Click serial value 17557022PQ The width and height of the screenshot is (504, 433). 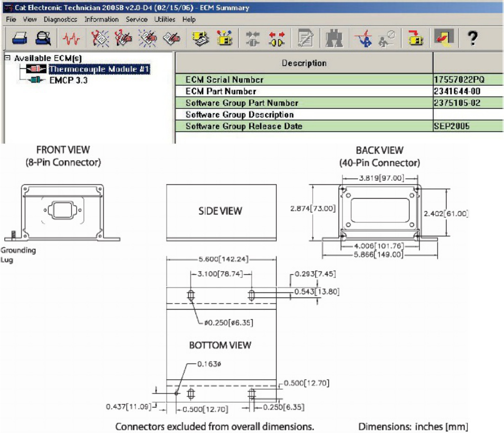click(x=459, y=80)
